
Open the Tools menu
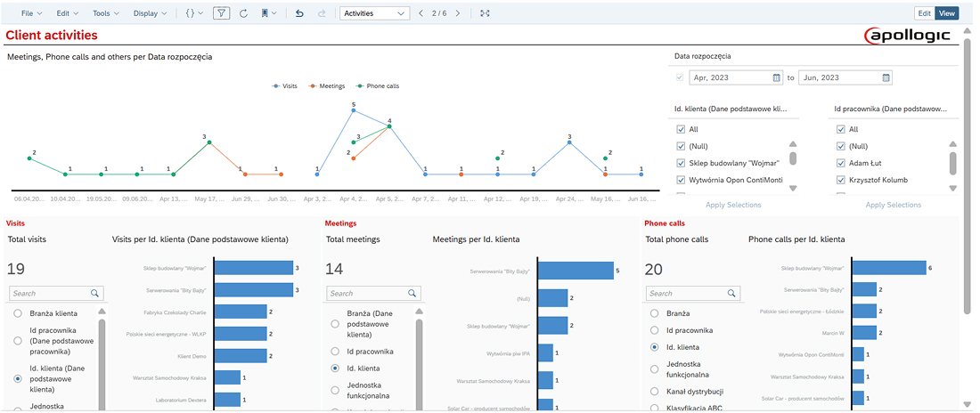pos(105,13)
